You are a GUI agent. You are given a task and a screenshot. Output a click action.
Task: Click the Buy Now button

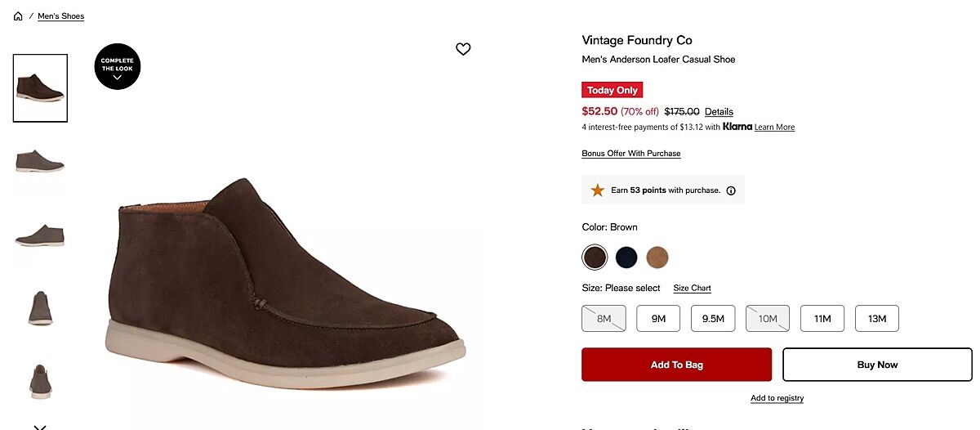click(x=877, y=365)
